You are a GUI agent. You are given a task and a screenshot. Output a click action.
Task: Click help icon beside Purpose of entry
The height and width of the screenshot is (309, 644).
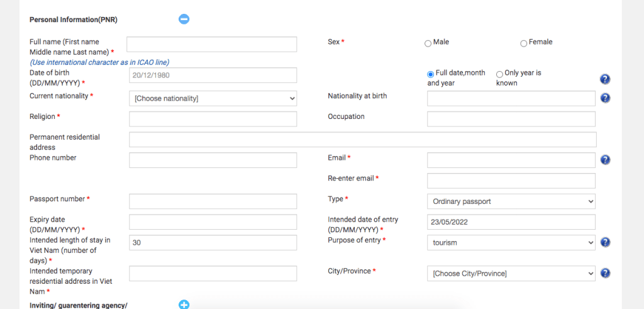605,242
